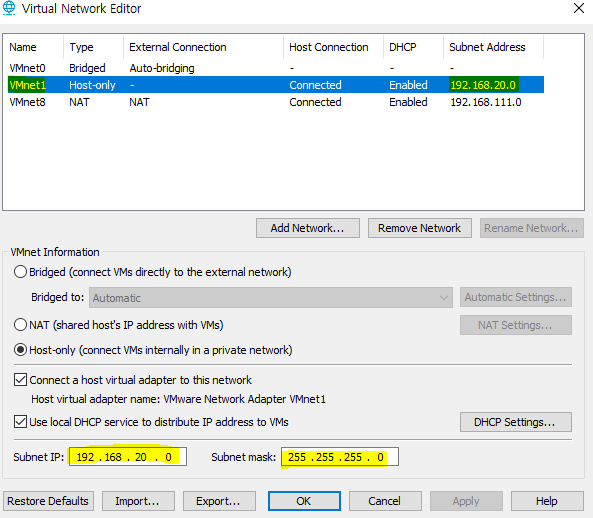The width and height of the screenshot is (593, 518).
Task: Click the VMnet8 Enabled DHCP cell
Action: (x=408, y=102)
